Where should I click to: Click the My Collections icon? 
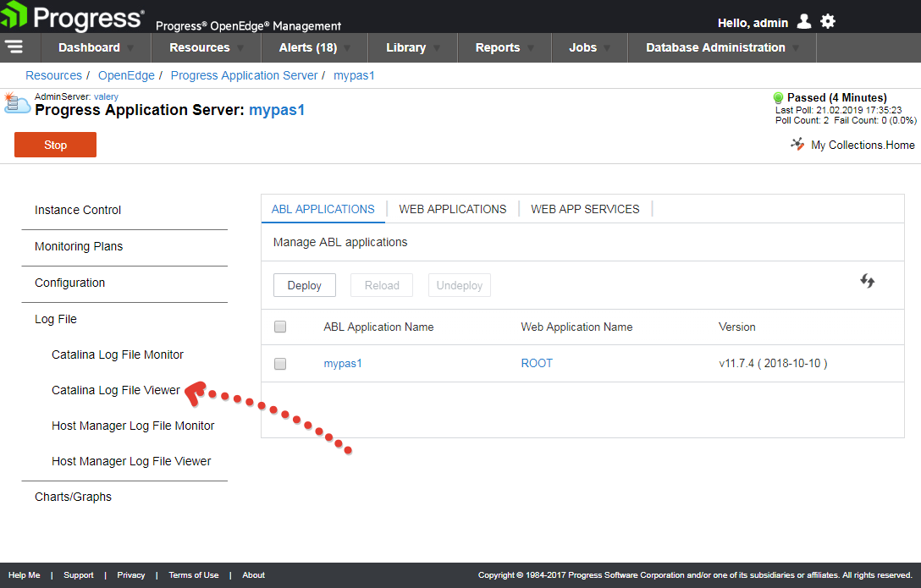coord(797,145)
